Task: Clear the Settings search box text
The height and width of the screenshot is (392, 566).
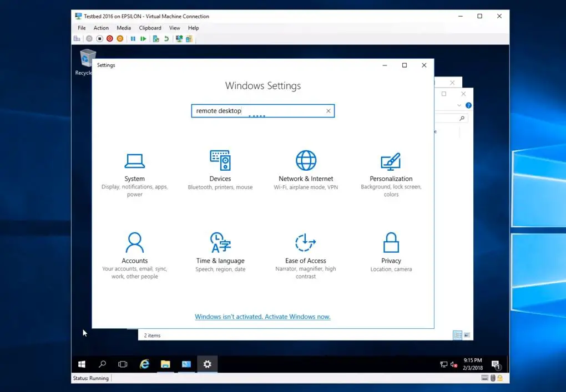Action: 328,111
